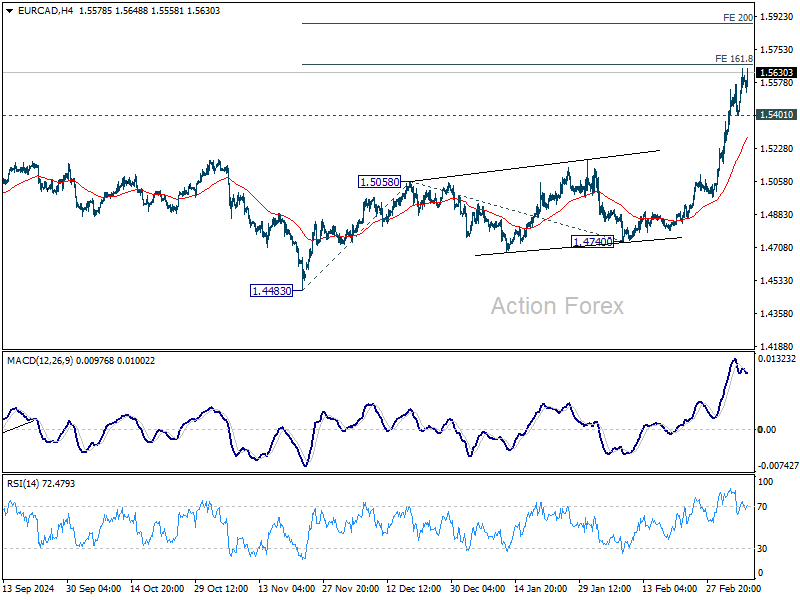The image size is (800, 600).
Task: Select the 1.50580 price label
Action: 380,182
